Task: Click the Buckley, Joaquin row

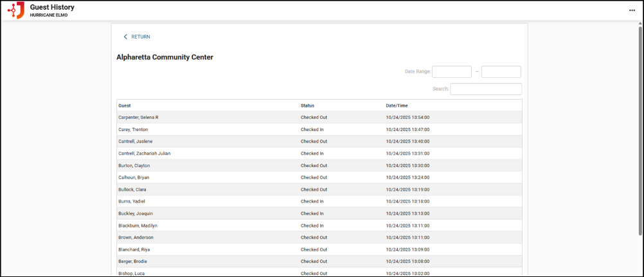Action: 135,213
